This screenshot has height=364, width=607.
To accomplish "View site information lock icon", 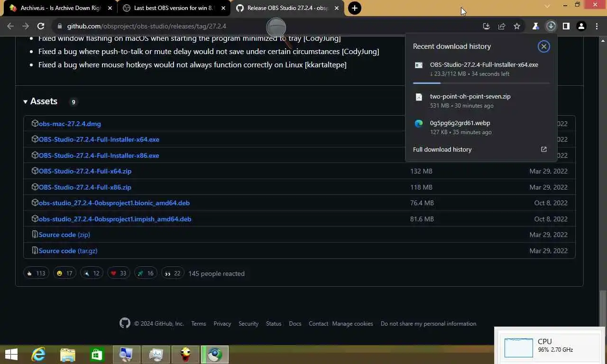I will pyautogui.click(x=59, y=27).
